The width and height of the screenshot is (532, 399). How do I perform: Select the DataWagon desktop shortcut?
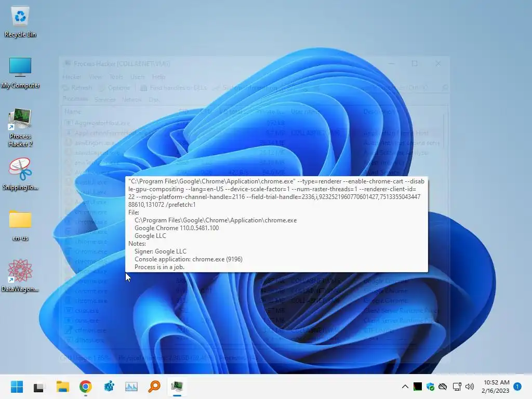tap(20, 275)
